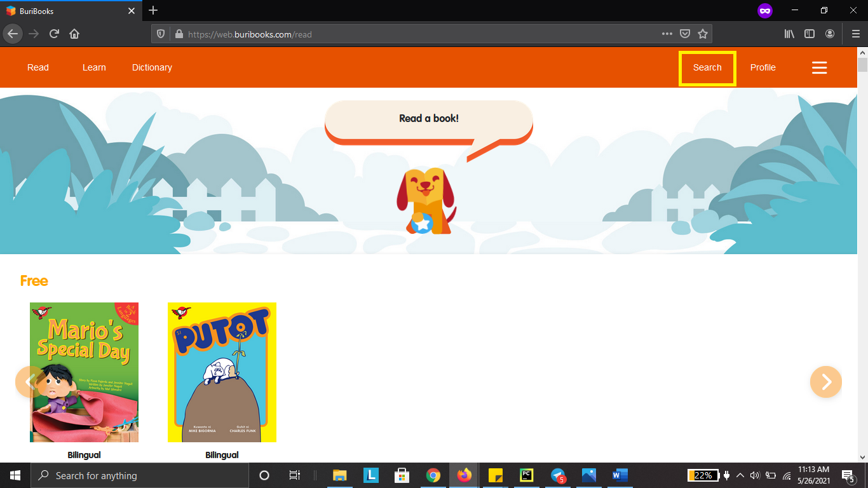Open page actions three-dot menu

tap(667, 34)
